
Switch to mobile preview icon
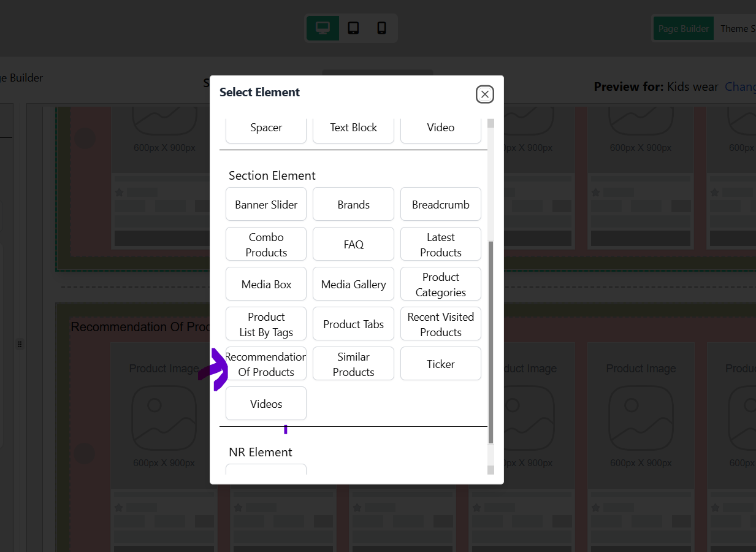381,28
